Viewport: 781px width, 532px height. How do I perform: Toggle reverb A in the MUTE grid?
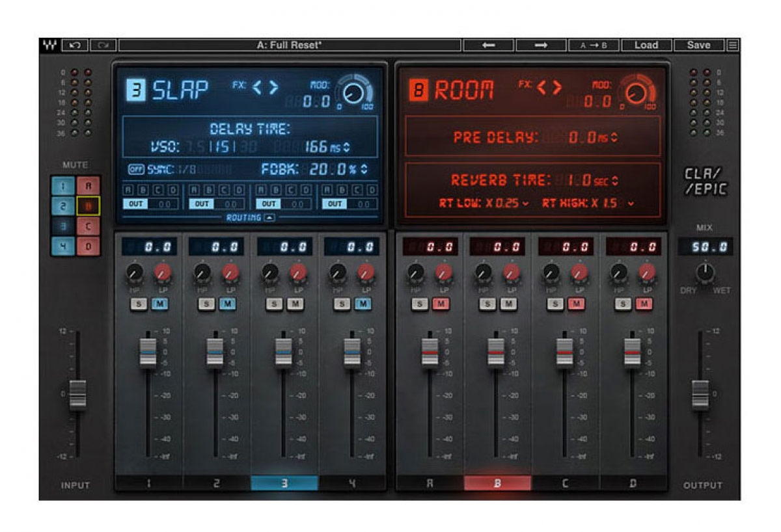pyautogui.click(x=88, y=187)
